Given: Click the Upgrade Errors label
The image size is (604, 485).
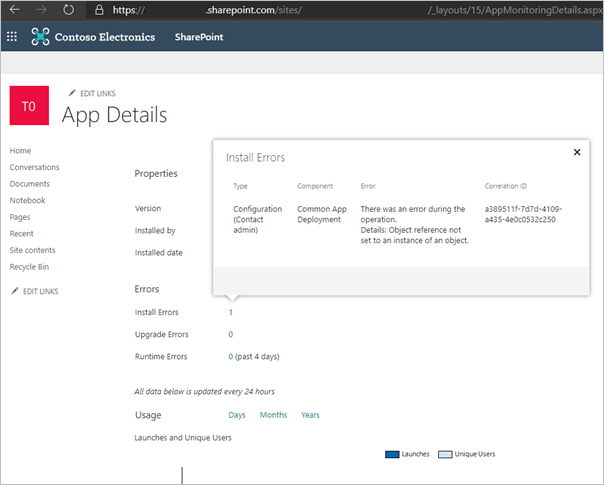Looking at the screenshot, I should 161,334.
